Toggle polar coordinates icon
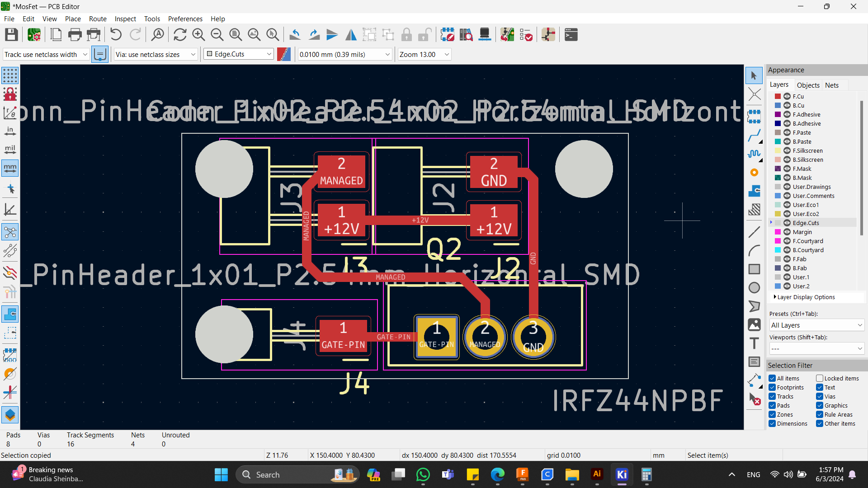The width and height of the screenshot is (868, 488). tap(10, 113)
